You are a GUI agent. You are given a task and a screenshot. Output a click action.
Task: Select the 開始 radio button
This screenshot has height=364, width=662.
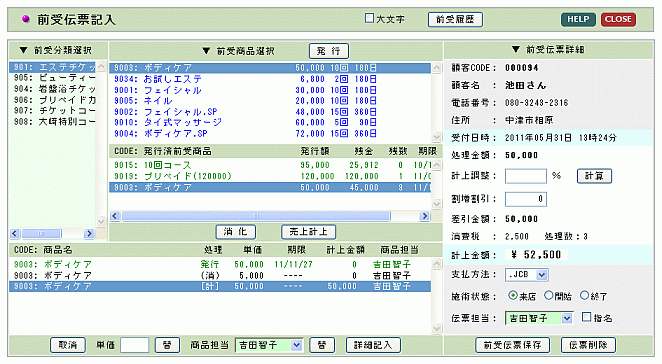548,296
